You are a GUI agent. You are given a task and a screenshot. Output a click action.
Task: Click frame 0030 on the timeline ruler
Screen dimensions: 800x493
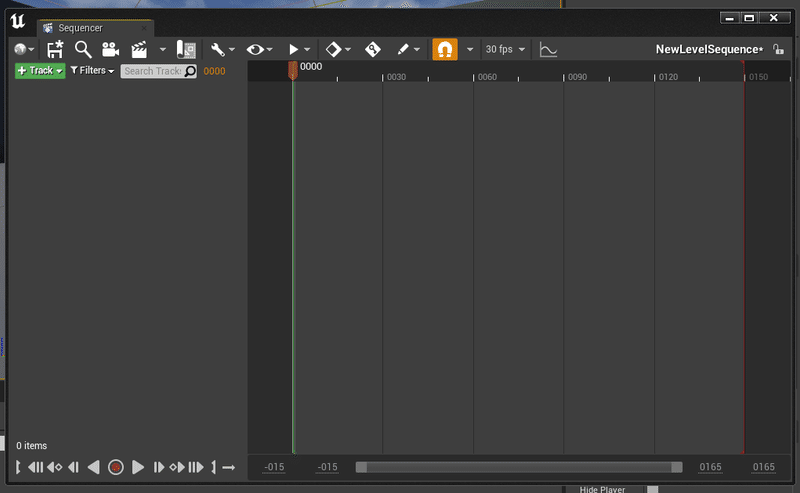click(396, 77)
